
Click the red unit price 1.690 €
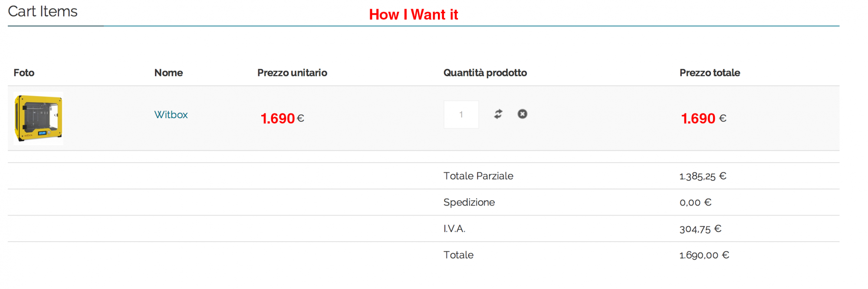click(x=282, y=118)
